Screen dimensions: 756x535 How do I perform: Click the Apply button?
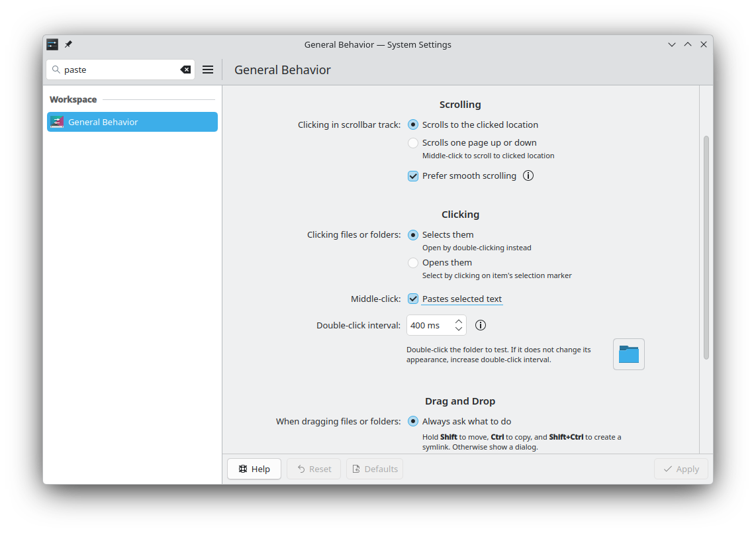pyautogui.click(x=681, y=469)
